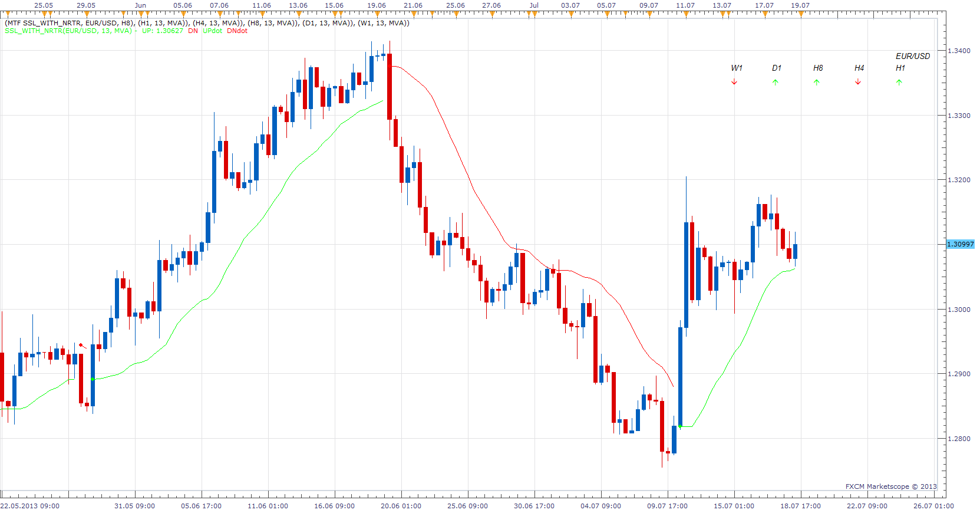Image resolution: width=980 pixels, height=513 pixels.
Task: Click the H1 green up arrow
Action: [x=899, y=82]
